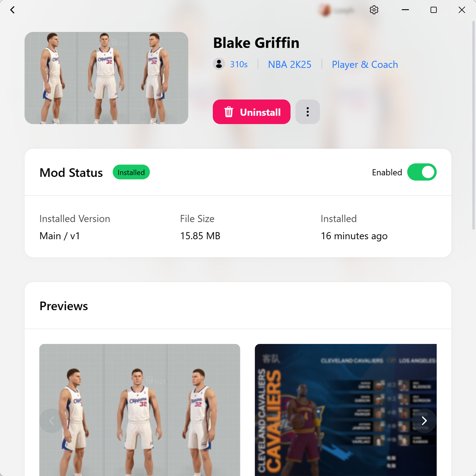This screenshot has width=476, height=476.
Task: Disable the mod using the Enabled toggle
Action: coord(422,172)
